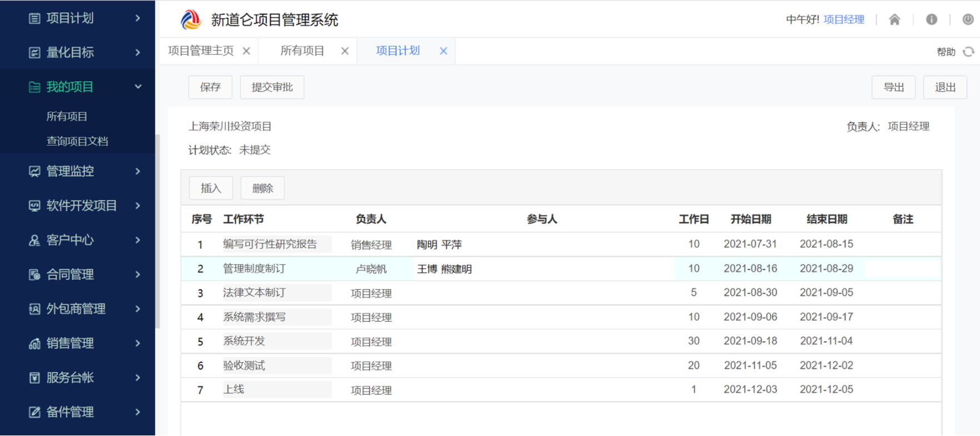Switch to 项目管理主页 tab
Screen dimensions: 980x436
pos(201,51)
